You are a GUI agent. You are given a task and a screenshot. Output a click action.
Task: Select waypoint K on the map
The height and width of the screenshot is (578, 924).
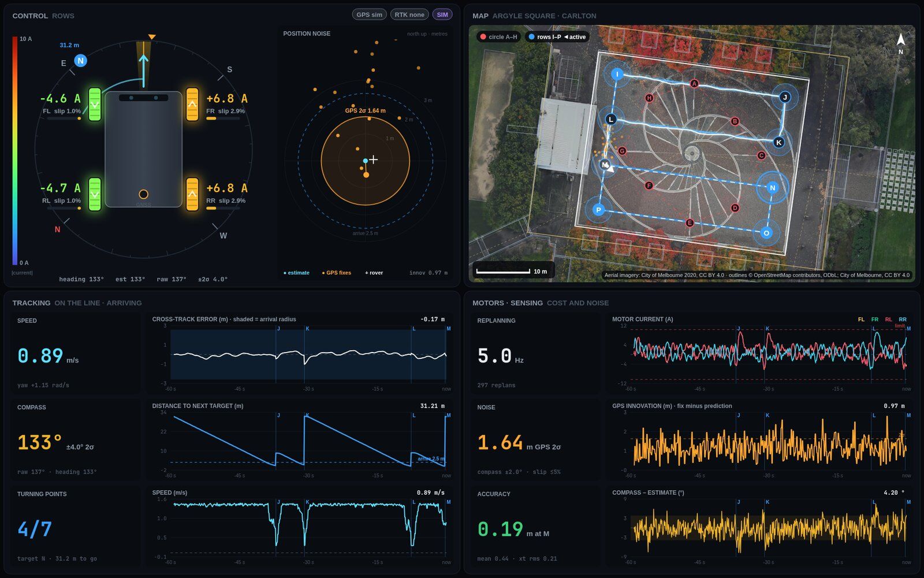pos(778,142)
